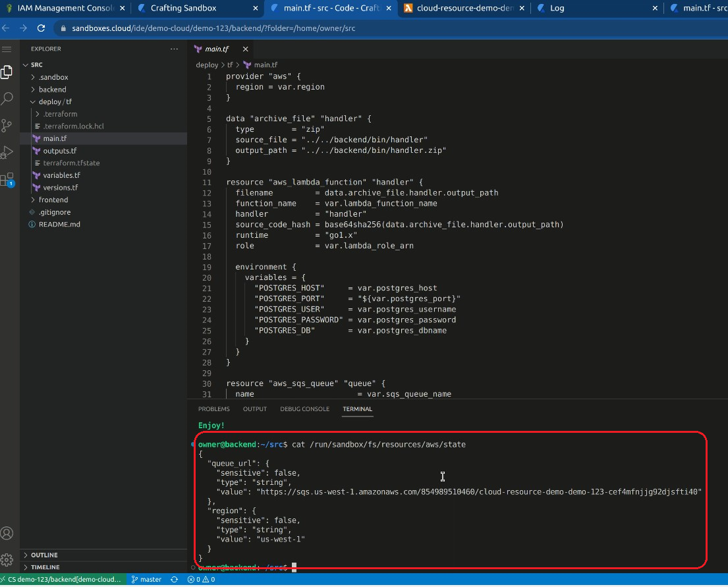
Task: Expand the TIMELINE section
Action: point(45,567)
